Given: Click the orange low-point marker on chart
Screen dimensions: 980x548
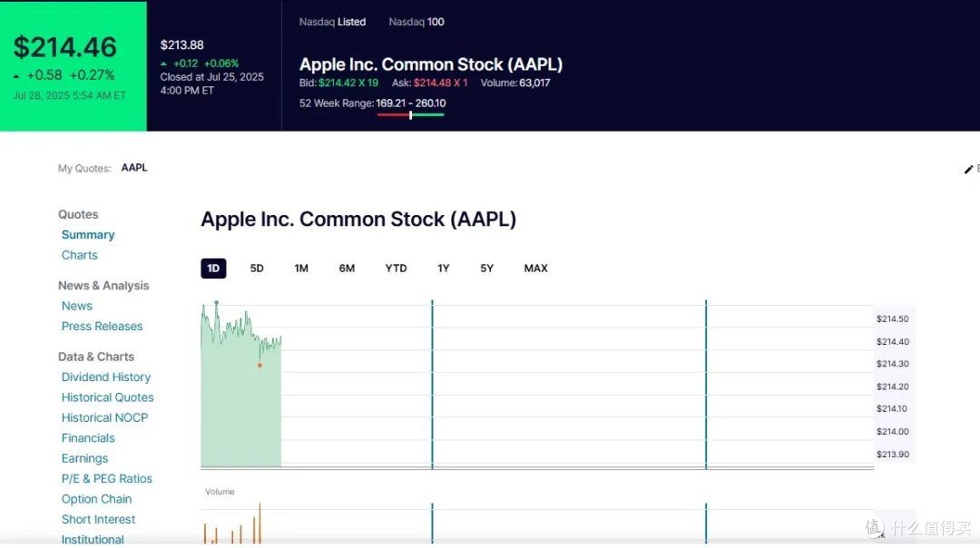Looking at the screenshot, I should (260, 366).
